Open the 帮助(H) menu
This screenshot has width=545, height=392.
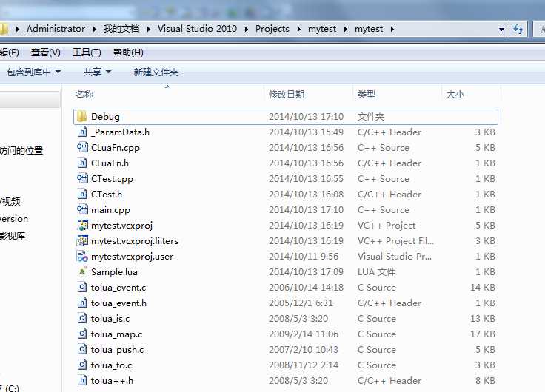[x=128, y=53]
